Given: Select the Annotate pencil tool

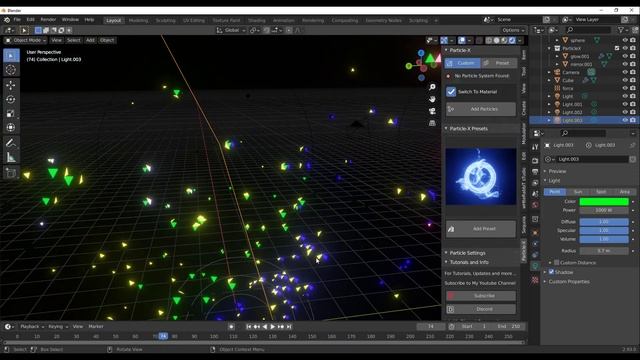Looking at the screenshot, I should (x=11, y=143).
